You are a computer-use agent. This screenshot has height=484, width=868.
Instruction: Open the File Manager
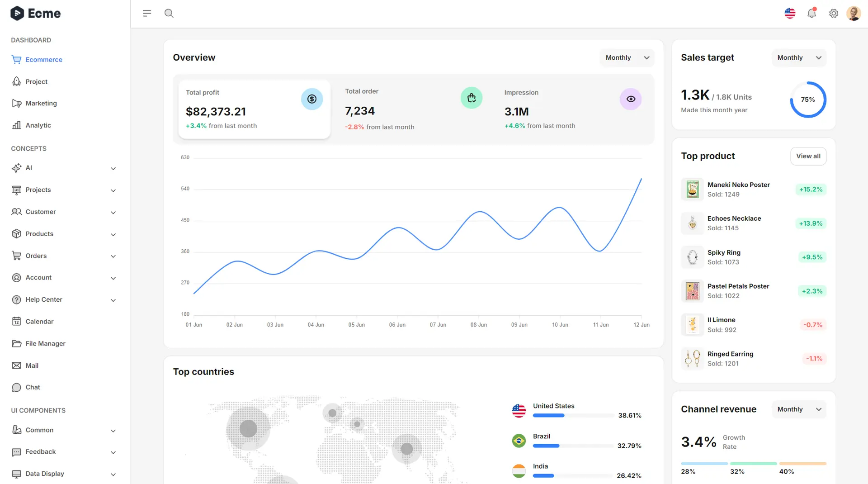(x=45, y=343)
